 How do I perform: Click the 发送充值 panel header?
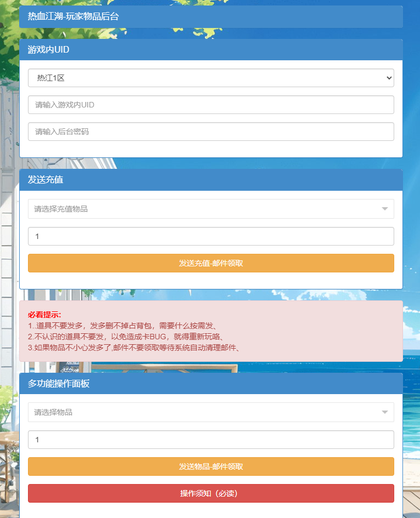pyautogui.click(x=211, y=180)
